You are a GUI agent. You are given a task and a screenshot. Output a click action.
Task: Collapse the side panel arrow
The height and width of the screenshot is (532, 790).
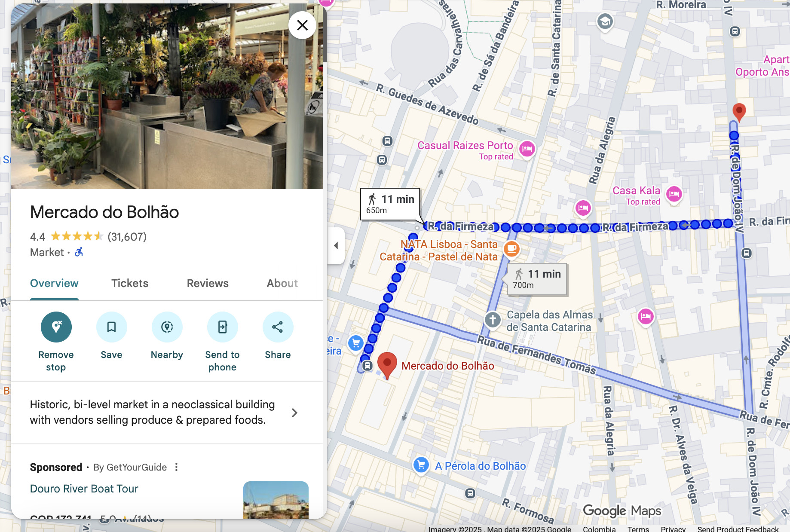point(336,246)
